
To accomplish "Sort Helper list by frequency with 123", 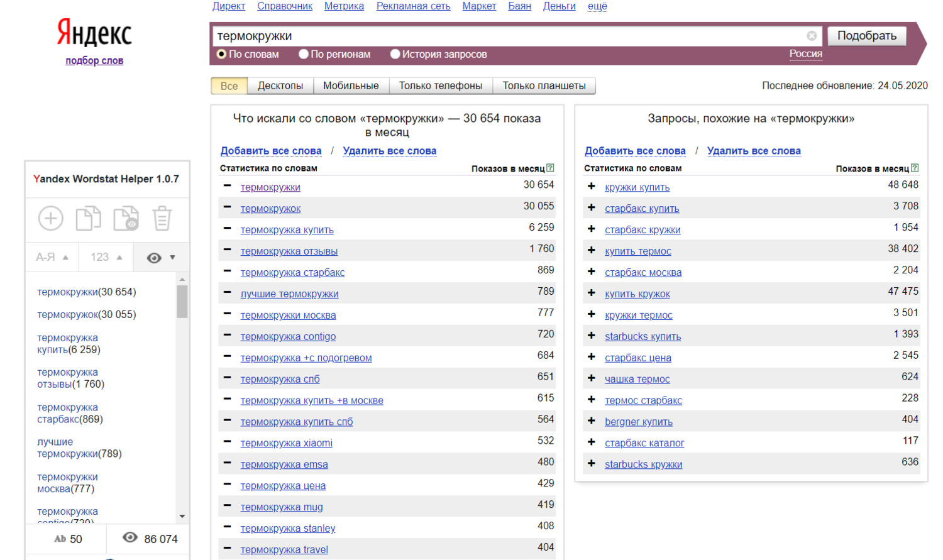I will [x=106, y=257].
